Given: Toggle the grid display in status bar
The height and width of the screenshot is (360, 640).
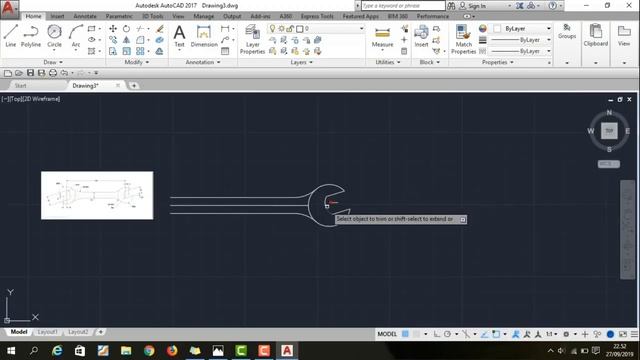Looking at the screenshot, I should point(405,334).
